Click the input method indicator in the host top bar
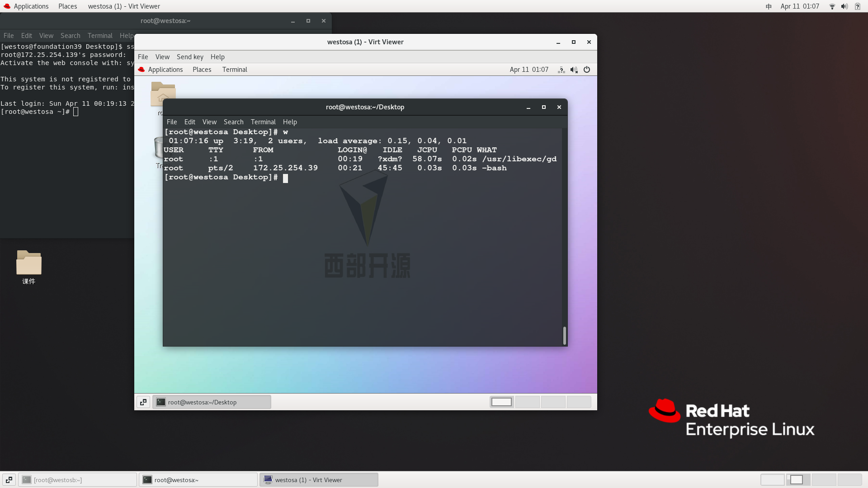 [769, 6]
